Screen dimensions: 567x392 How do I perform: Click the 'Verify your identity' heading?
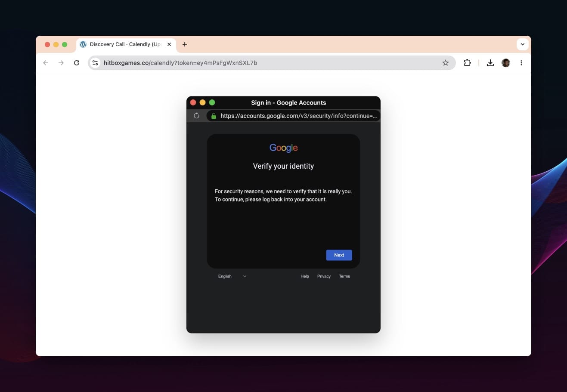pyautogui.click(x=283, y=166)
